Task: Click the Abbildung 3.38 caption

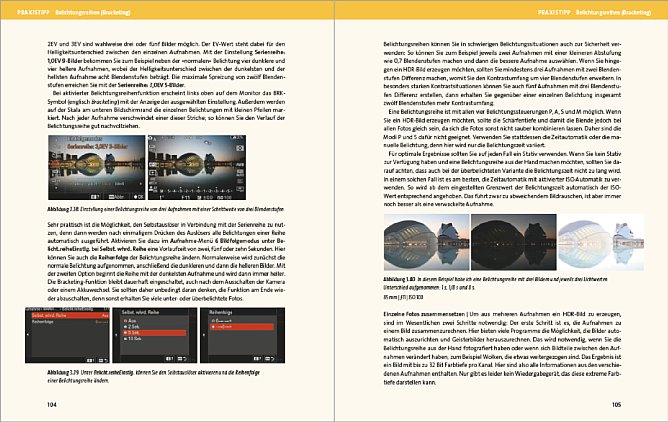Action: (x=165, y=209)
